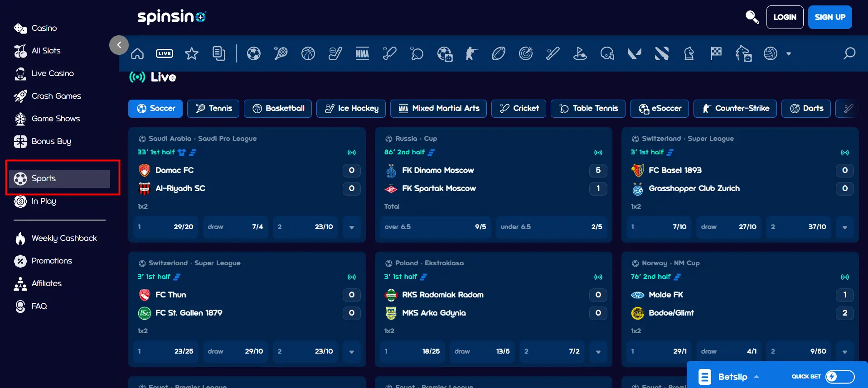Screen dimensions: 868x388
Task: Open live stream icon for Damac FC match
Action: (x=352, y=153)
